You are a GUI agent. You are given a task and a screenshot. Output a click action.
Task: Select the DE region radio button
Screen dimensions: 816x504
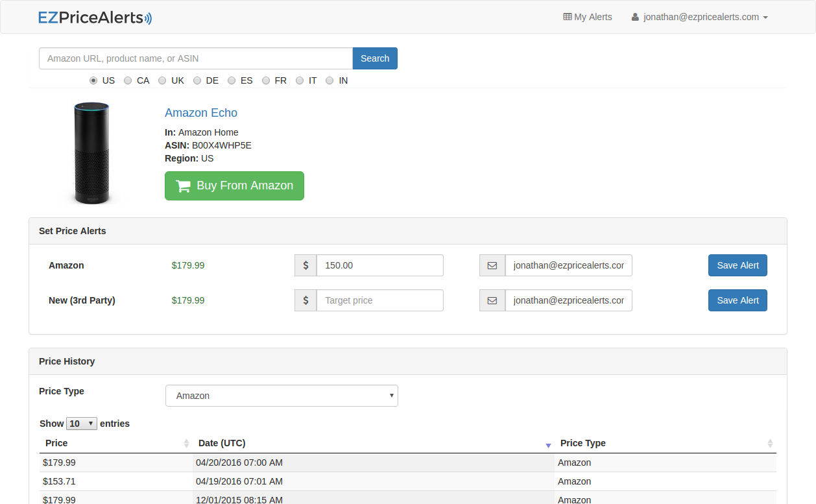point(197,80)
